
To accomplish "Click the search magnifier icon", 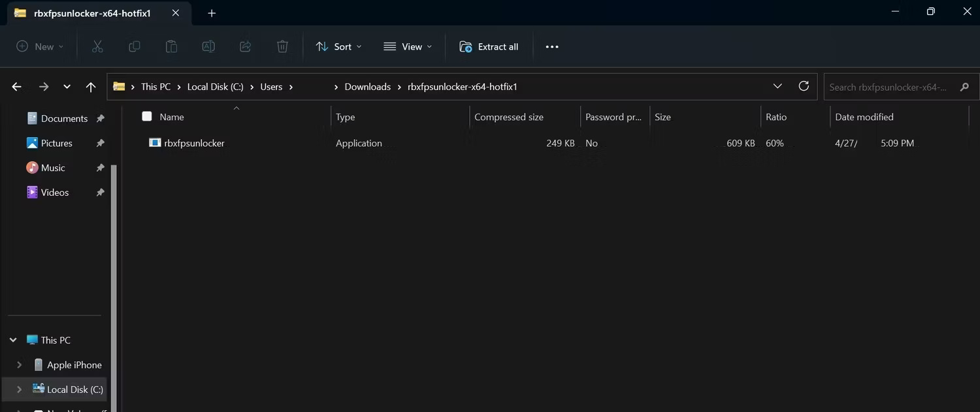I will point(964,86).
